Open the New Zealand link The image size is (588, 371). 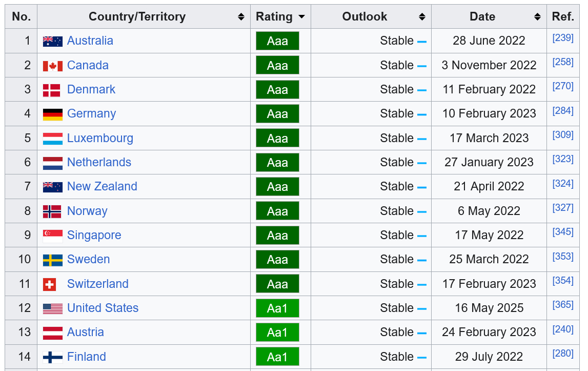point(102,187)
